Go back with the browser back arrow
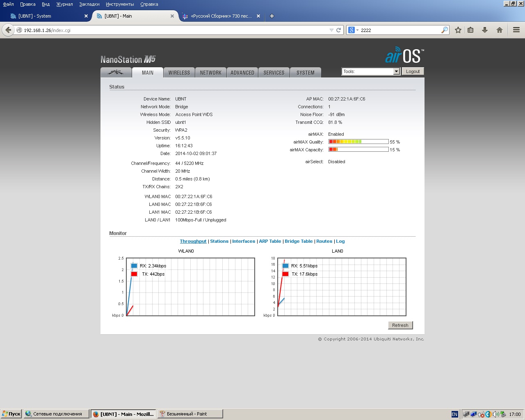The image size is (525, 420). 8,30
